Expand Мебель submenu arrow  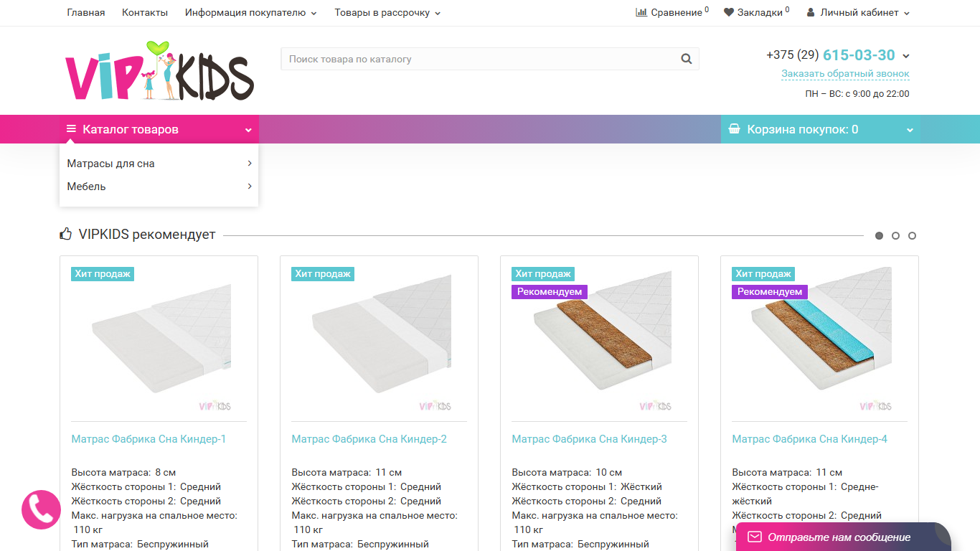(x=250, y=187)
